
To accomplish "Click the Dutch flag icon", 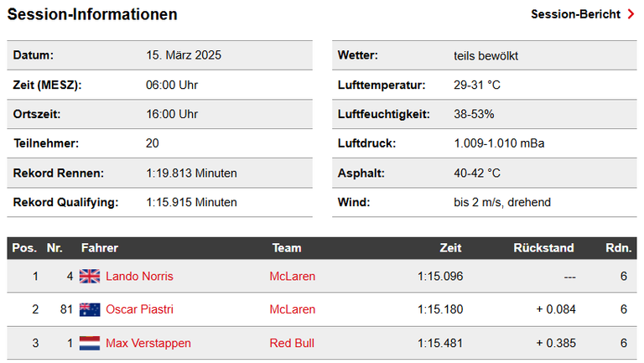I will (x=90, y=343).
